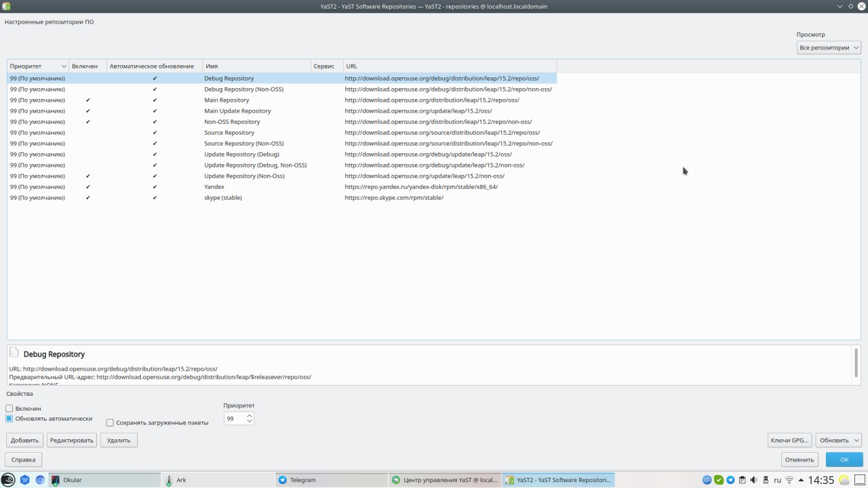This screenshot has height=488, width=868.
Task: Launch the blue shield browser icon in taskbar
Action: click(25, 480)
